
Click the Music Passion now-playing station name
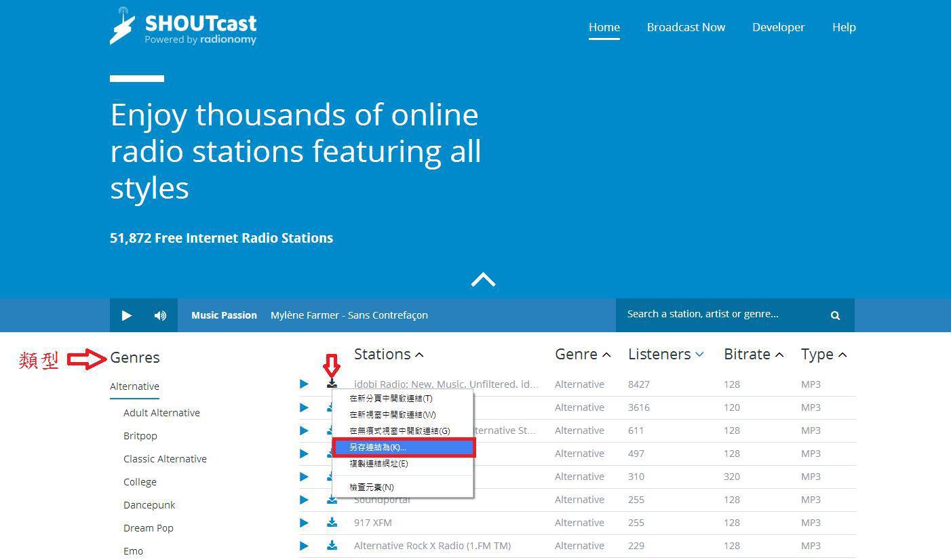[224, 315]
